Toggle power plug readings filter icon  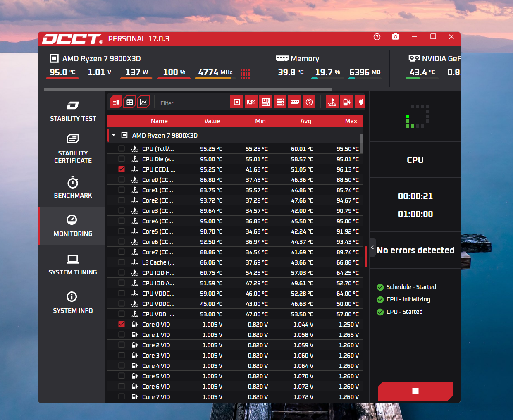point(361,102)
